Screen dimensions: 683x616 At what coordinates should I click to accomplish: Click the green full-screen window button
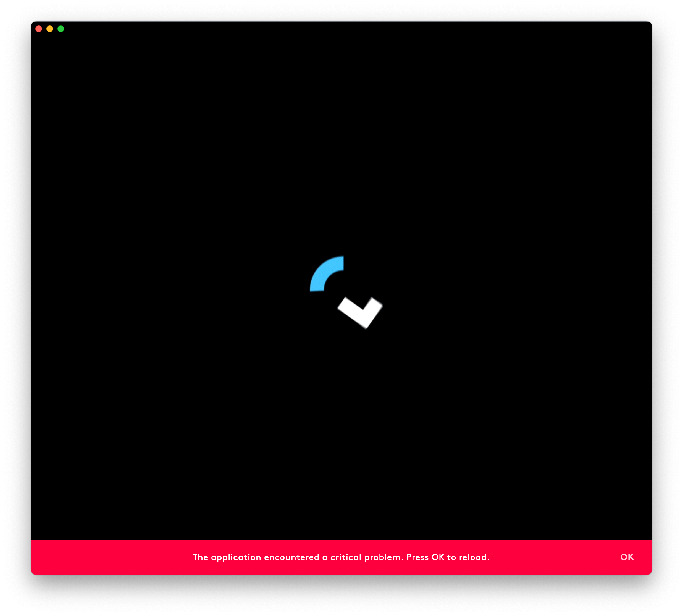pyautogui.click(x=61, y=29)
